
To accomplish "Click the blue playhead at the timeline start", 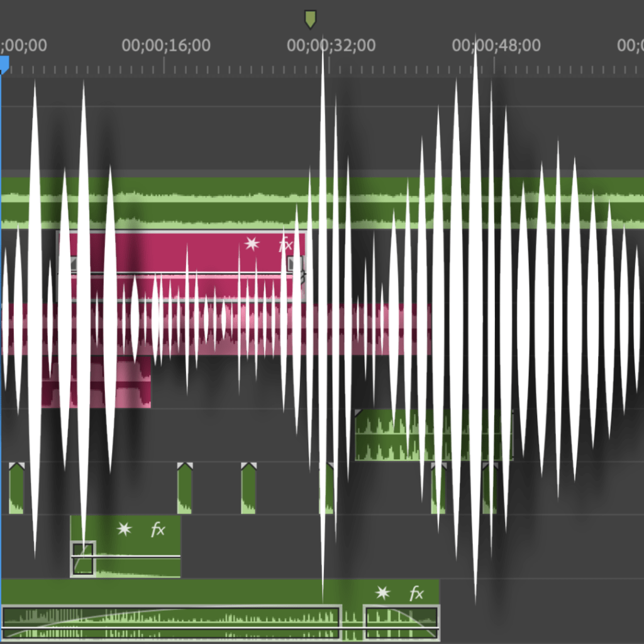I will 4,65.
